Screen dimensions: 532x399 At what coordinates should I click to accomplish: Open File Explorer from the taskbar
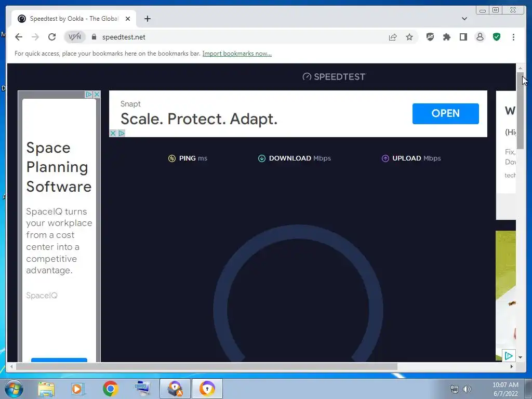(46, 389)
